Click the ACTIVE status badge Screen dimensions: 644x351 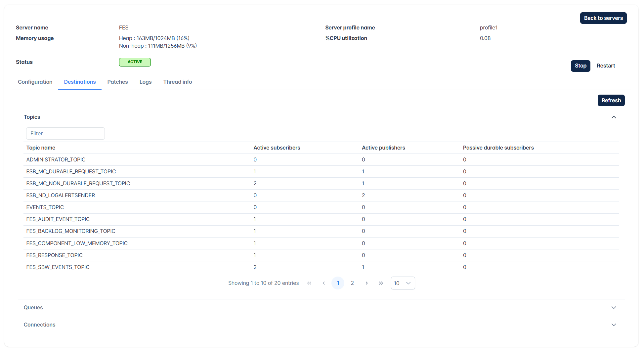(135, 62)
